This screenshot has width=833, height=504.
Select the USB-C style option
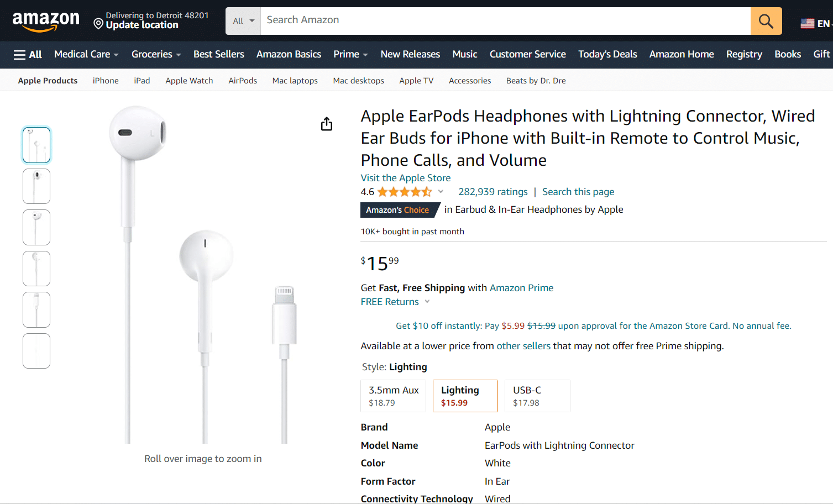537,396
